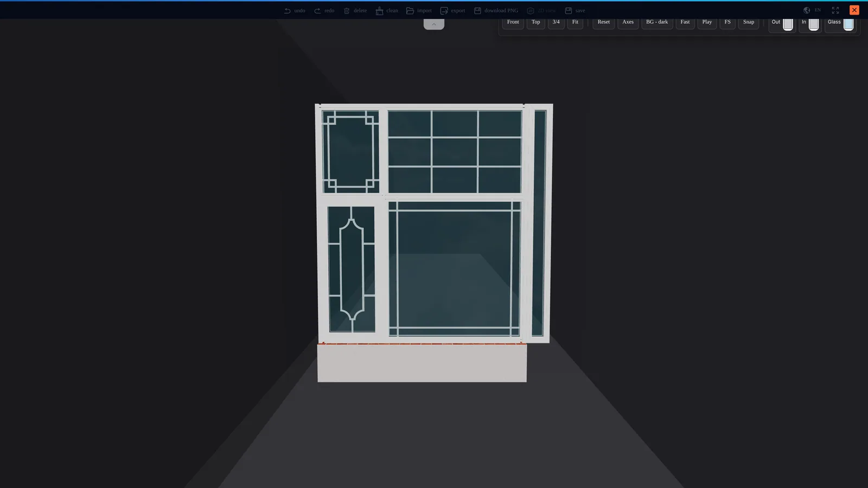Select the top grid window with nine panes
This screenshot has height=488, width=868.
(x=455, y=152)
